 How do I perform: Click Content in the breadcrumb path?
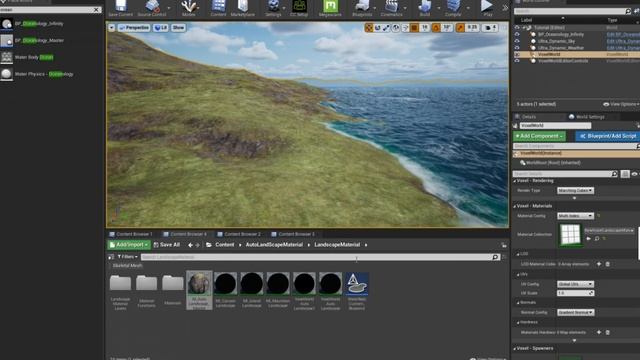click(x=224, y=244)
